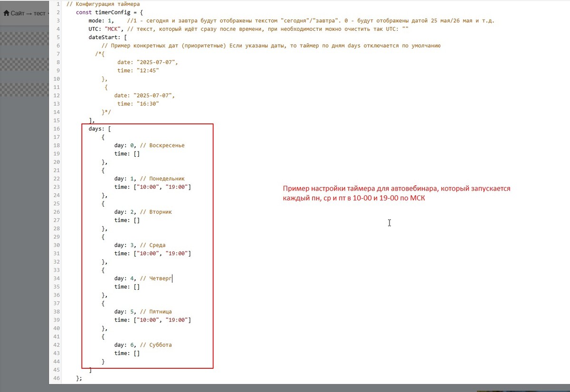Click the mode: 1 value
This screenshot has width=570, height=392.
click(111, 21)
